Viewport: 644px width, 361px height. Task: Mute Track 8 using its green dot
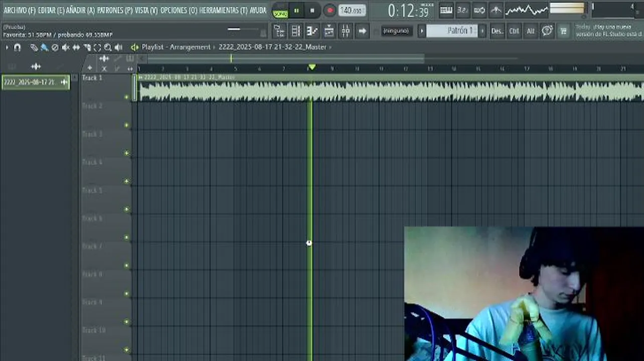pos(126,294)
